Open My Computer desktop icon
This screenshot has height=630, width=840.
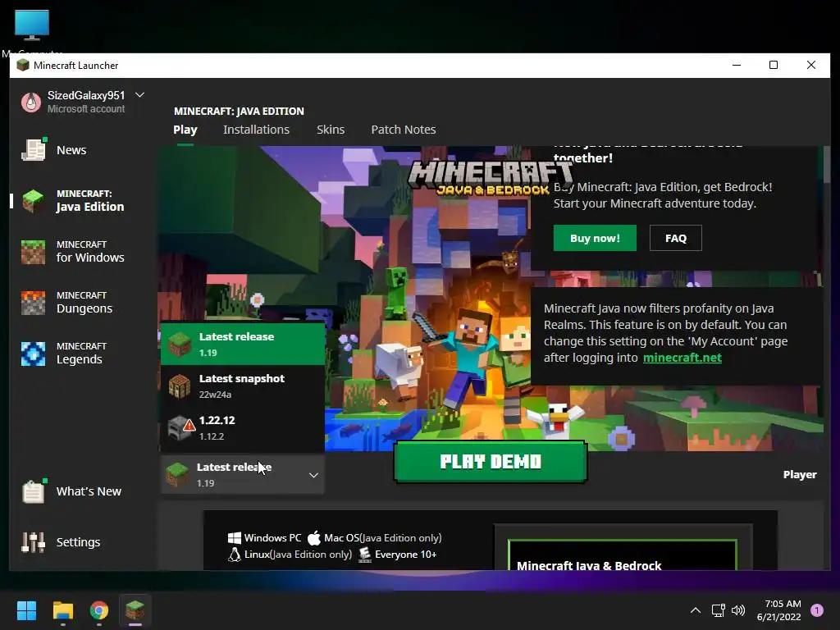[x=32, y=27]
